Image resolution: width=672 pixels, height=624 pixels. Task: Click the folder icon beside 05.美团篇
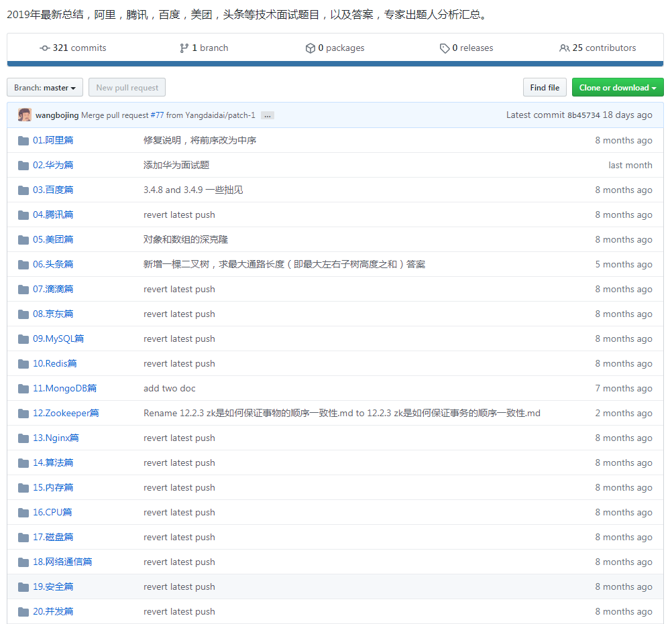(23, 240)
